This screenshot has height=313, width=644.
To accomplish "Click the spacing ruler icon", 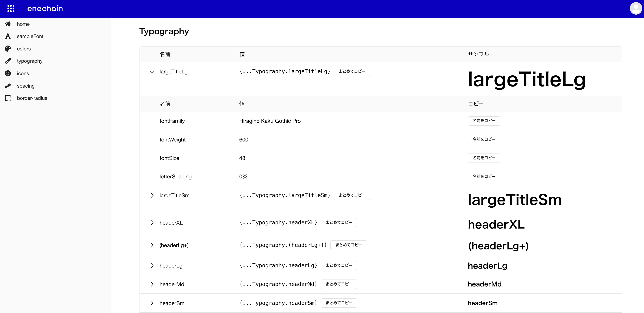I will click(8, 86).
